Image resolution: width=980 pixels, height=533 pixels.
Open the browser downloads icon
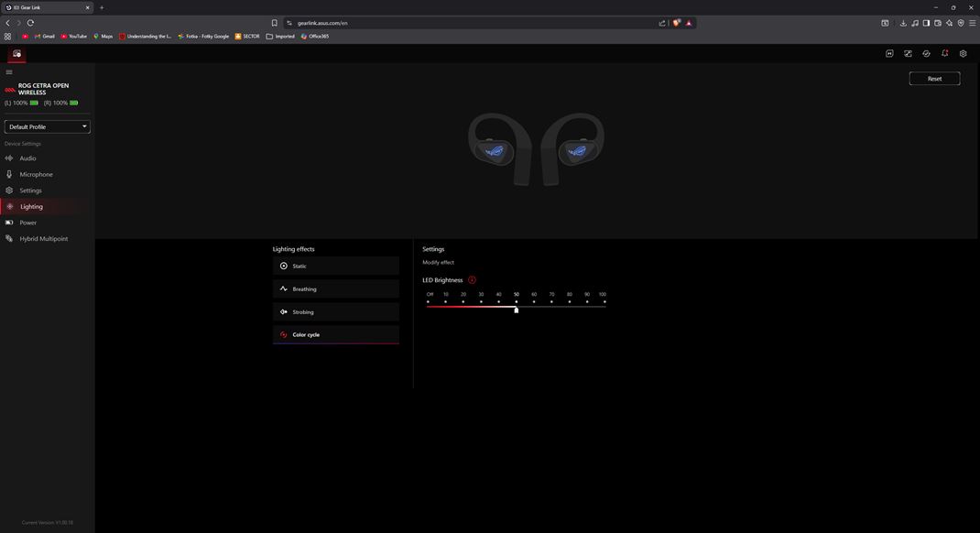(x=903, y=23)
